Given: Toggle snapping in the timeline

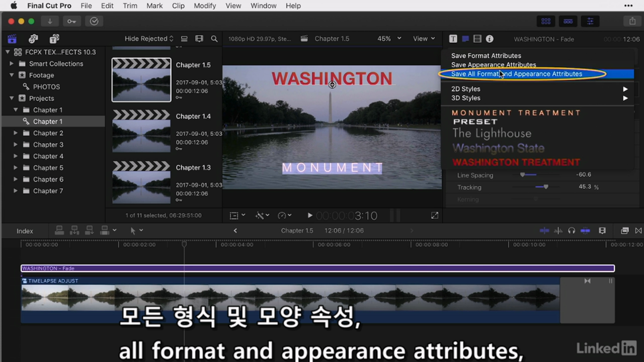Looking at the screenshot, I should (x=585, y=230).
